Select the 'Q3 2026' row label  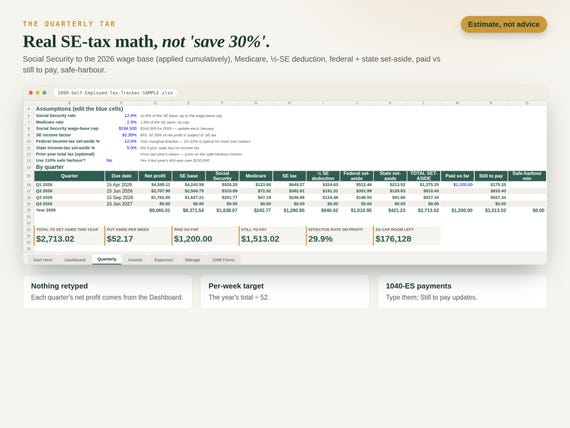44,197
